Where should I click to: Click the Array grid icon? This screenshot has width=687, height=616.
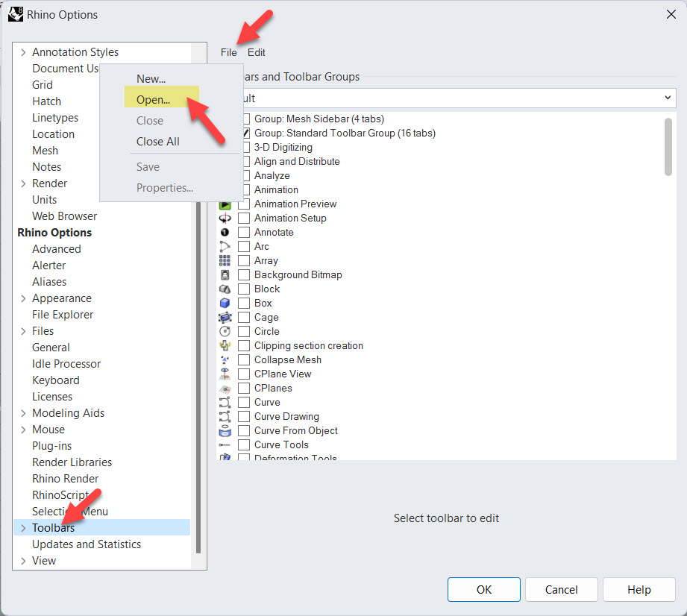pos(225,261)
